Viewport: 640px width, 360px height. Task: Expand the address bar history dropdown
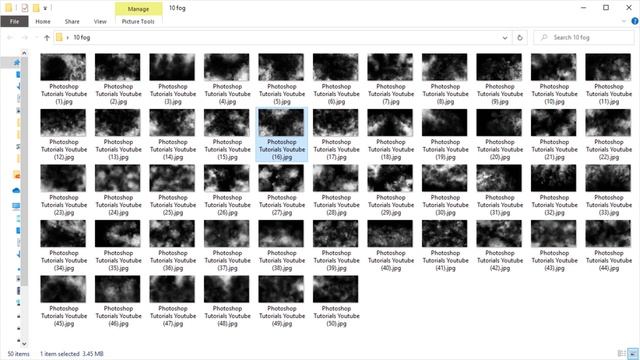pos(504,38)
